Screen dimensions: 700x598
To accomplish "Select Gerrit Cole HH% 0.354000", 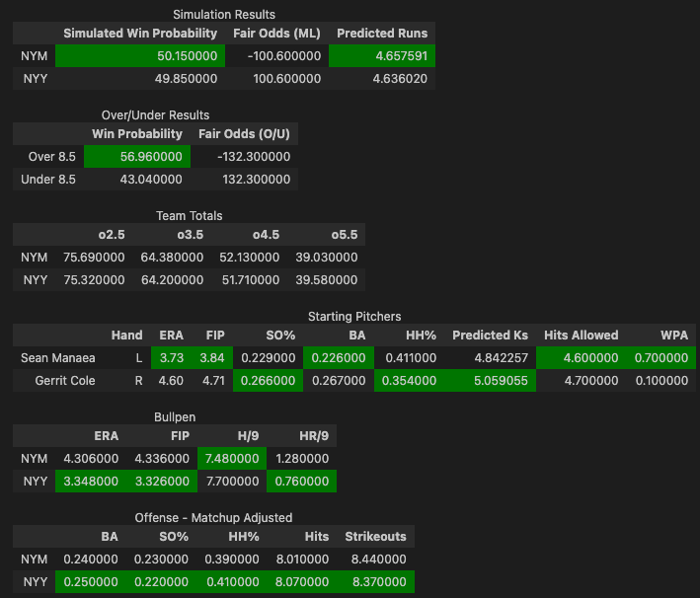I will point(409,381).
